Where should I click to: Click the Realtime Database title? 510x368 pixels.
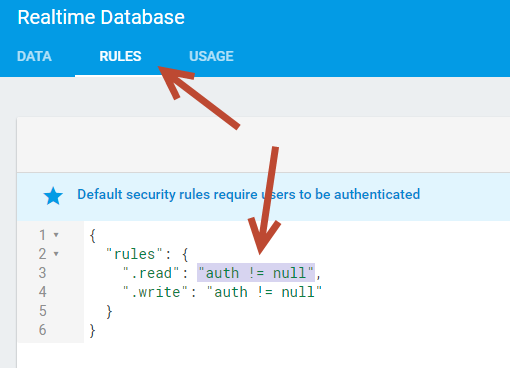(101, 17)
